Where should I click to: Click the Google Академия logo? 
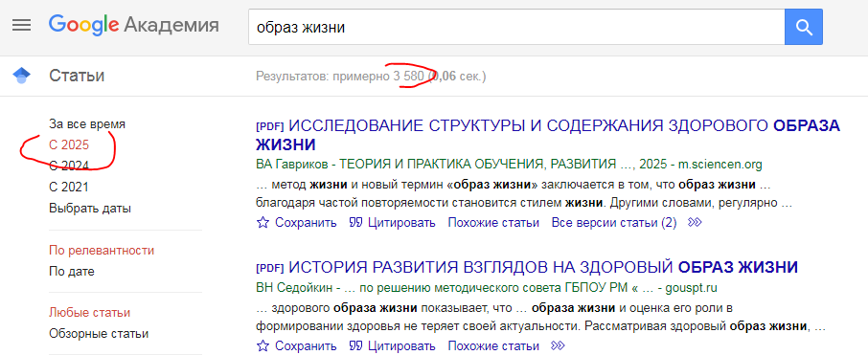click(133, 26)
